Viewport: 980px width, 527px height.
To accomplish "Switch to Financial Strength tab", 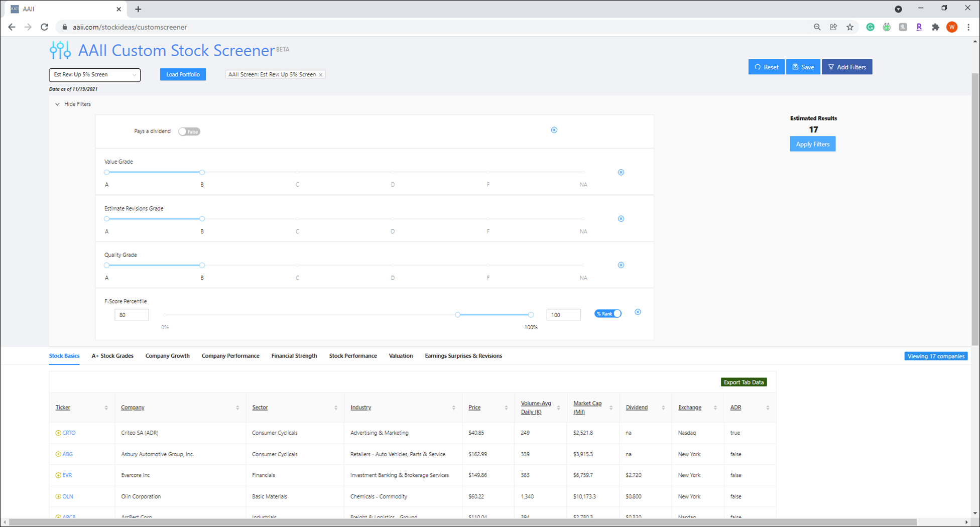I will tap(294, 356).
